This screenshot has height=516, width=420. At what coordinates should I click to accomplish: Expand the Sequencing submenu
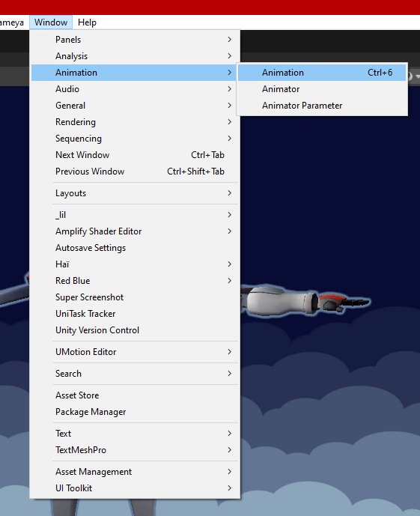coord(135,139)
